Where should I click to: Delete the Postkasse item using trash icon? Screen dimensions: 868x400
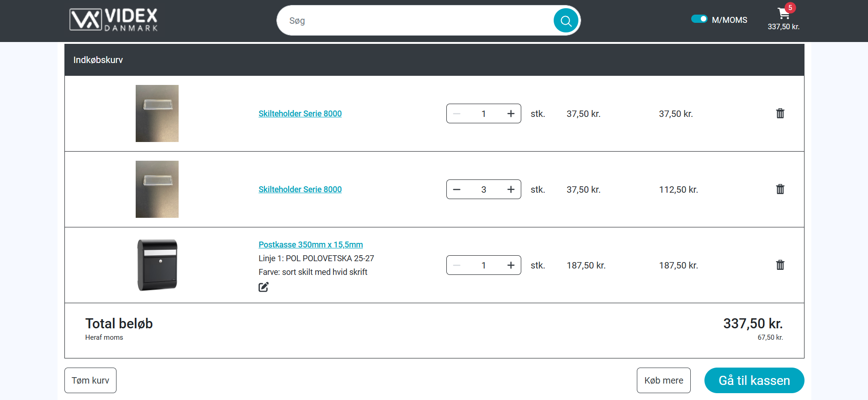780,265
